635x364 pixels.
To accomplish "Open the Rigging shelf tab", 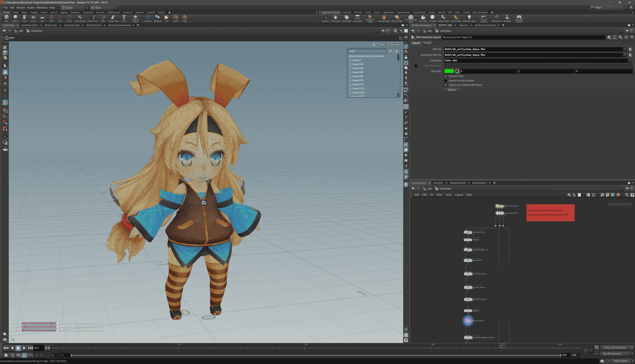I will point(64,12).
